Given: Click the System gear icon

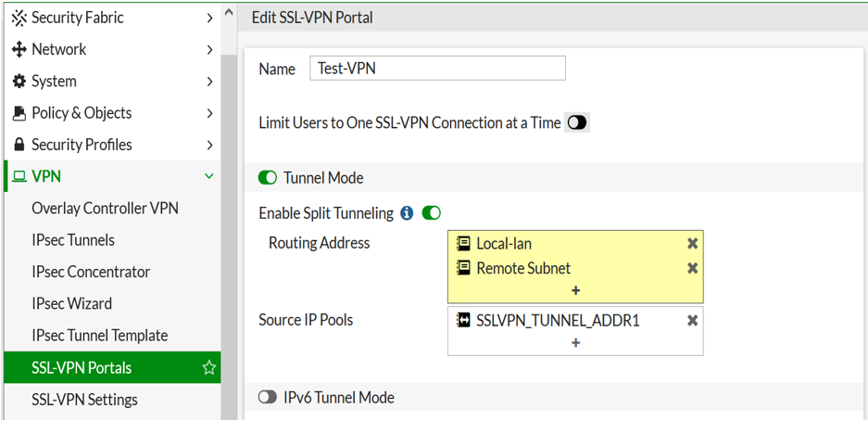Looking at the screenshot, I should (x=19, y=82).
